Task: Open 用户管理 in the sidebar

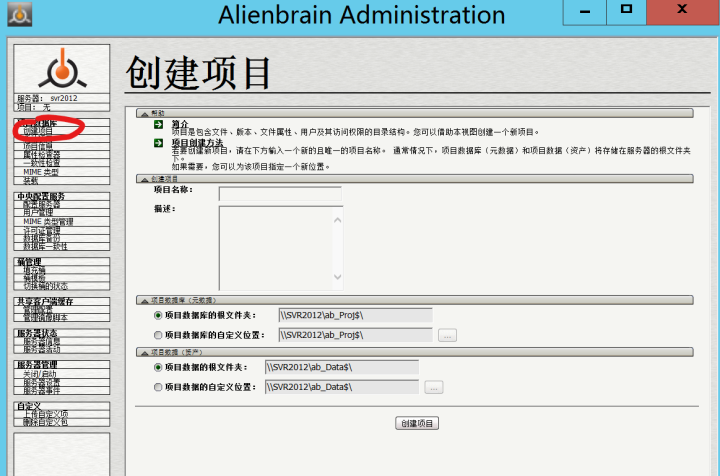Action: coord(38,213)
